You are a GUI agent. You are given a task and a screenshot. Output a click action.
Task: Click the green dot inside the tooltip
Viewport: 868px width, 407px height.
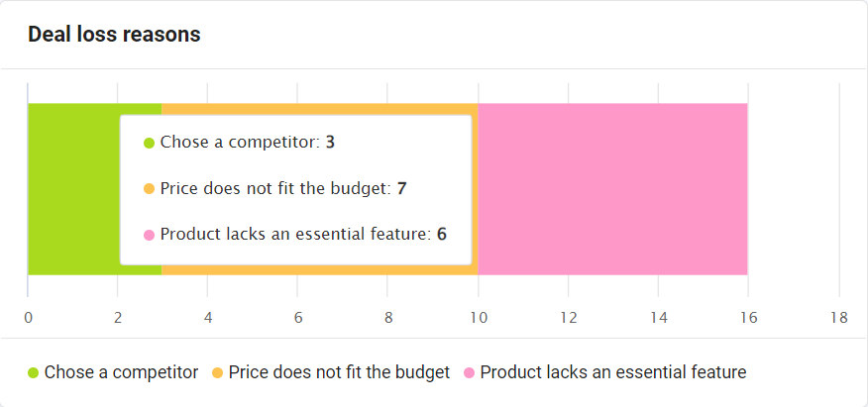pyautogui.click(x=149, y=144)
